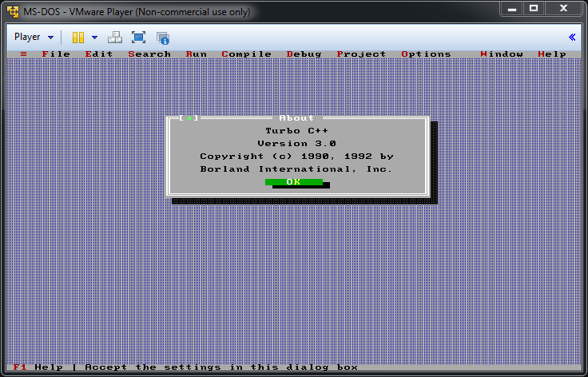Viewport: 588px width, 377px height.
Task: Click the VMware Player title bar icon
Action: point(13,12)
